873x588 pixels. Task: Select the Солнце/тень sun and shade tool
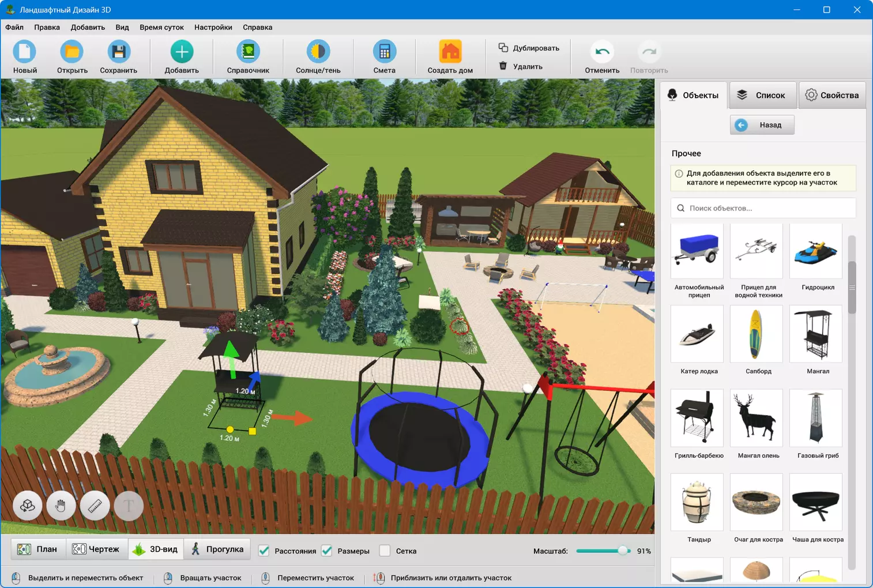pyautogui.click(x=318, y=52)
